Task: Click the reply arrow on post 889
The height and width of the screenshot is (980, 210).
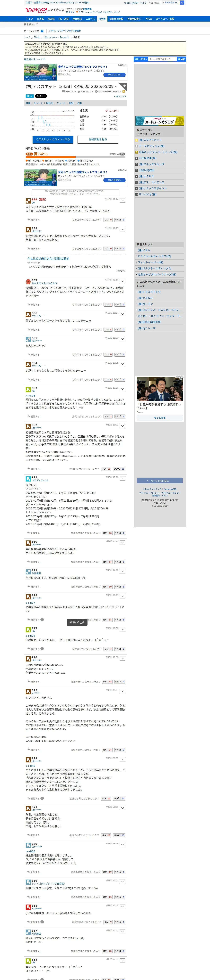Action: [29, 220]
